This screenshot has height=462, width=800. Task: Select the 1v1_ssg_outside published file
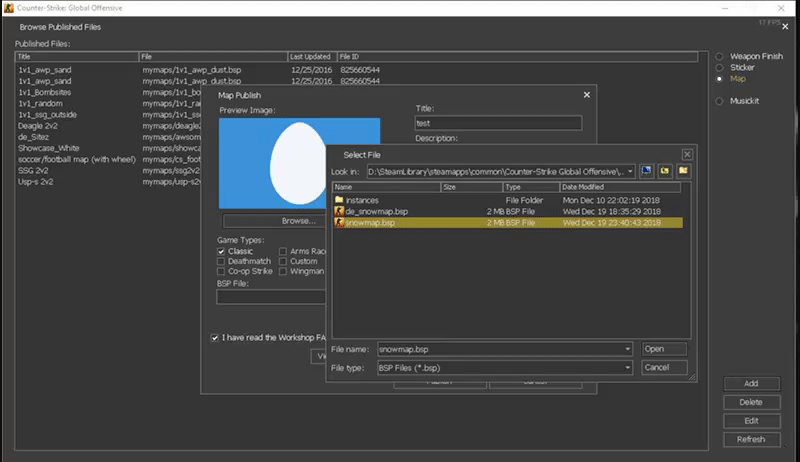coord(47,115)
